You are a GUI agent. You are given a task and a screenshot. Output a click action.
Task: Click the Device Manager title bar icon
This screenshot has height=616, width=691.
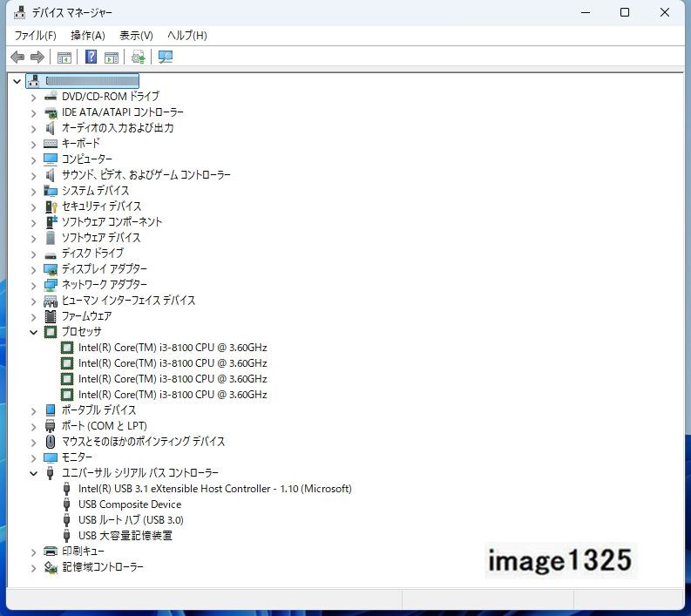click(x=19, y=12)
